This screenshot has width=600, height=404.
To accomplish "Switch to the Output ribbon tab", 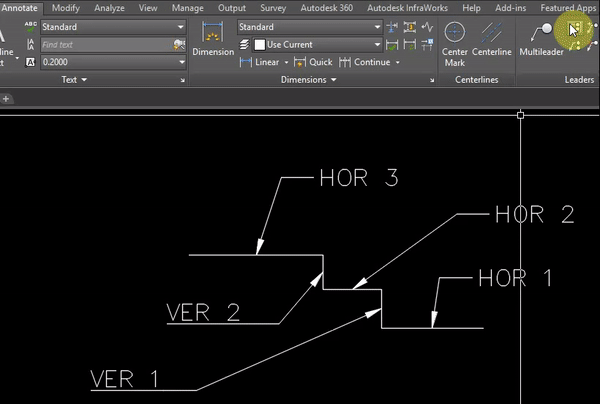I will click(232, 8).
